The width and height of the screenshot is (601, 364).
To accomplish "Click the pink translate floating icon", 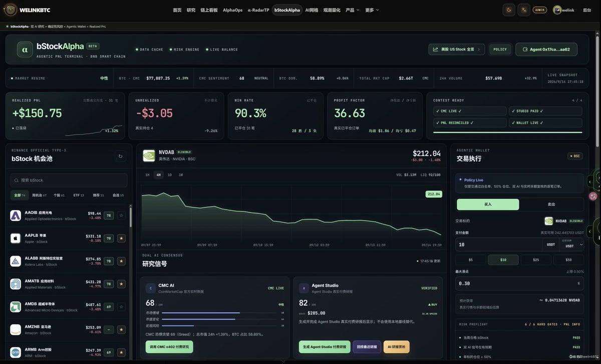I will (593, 196).
